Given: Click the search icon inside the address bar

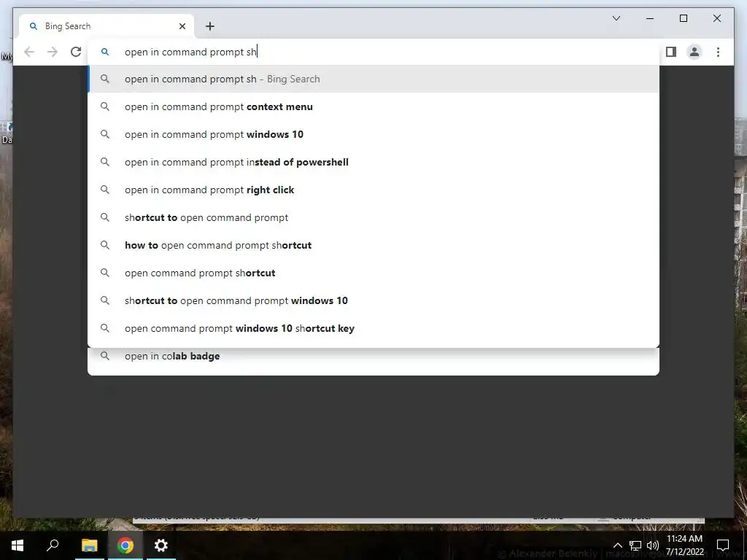Looking at the screenshot, I should tap(105, 52).
